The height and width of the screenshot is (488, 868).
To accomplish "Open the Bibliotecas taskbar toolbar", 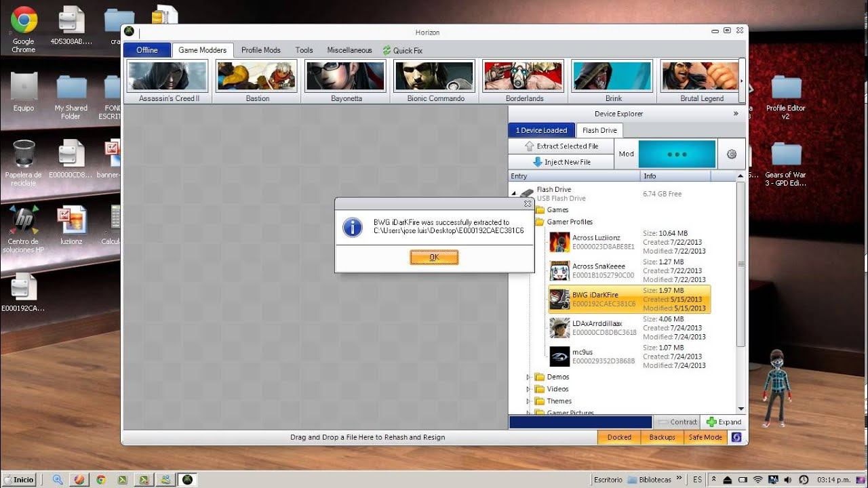I will tap(650, 479).
